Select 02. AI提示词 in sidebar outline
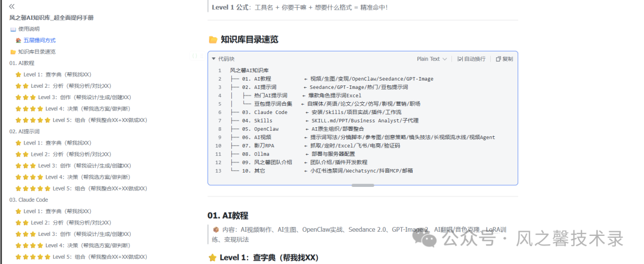Viewport: 644px width, 264px height. point(24,131)
